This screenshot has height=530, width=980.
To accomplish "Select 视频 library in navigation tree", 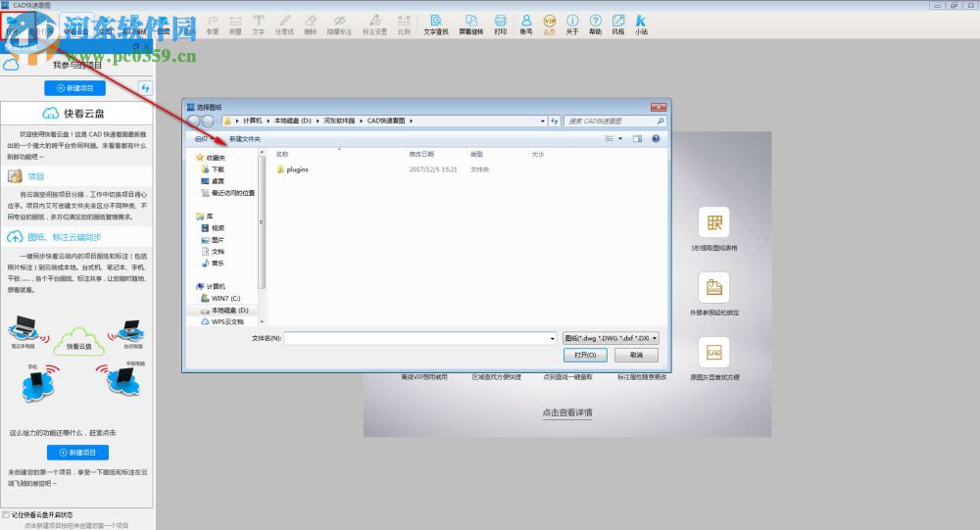I will (213, 228).
